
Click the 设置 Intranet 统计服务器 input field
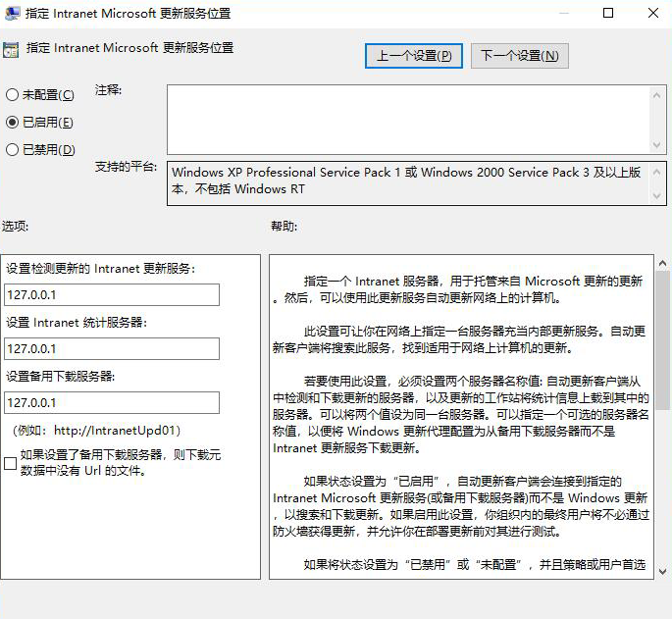click(111, 349)
